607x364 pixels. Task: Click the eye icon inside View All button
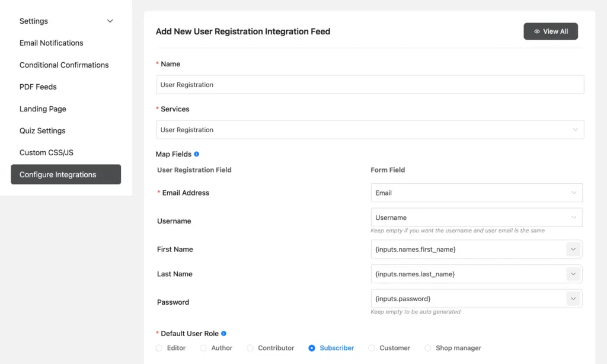coord(538,31)
